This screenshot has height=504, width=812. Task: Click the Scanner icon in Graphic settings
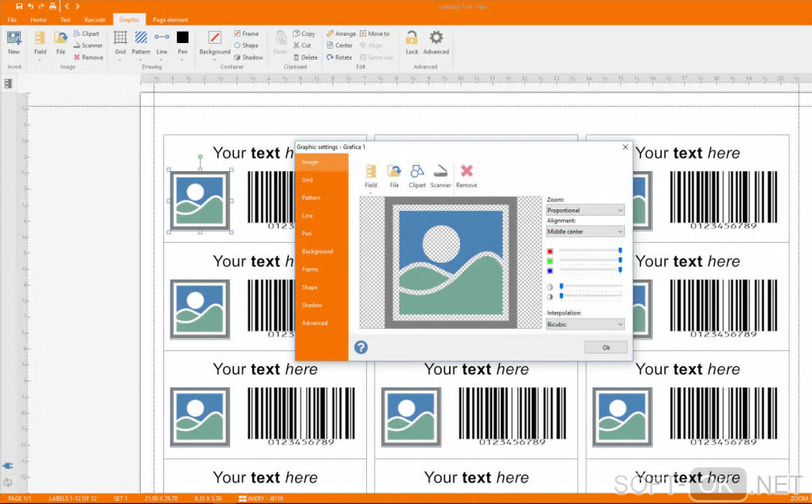[x=440, y=171]
